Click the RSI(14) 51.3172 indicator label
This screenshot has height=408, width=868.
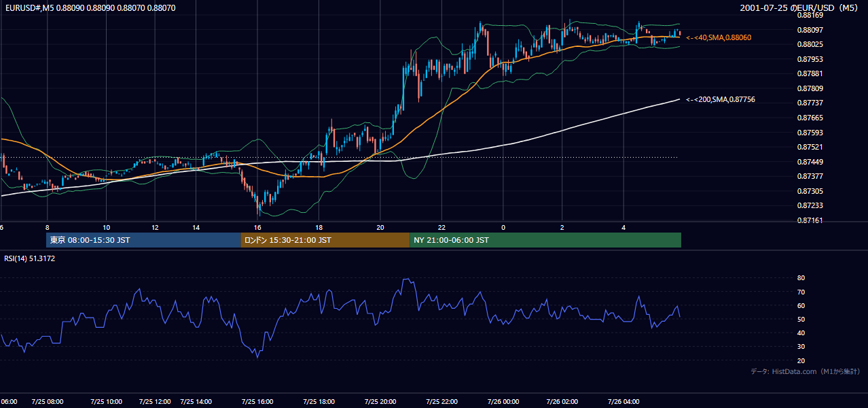tap(30, 258)
